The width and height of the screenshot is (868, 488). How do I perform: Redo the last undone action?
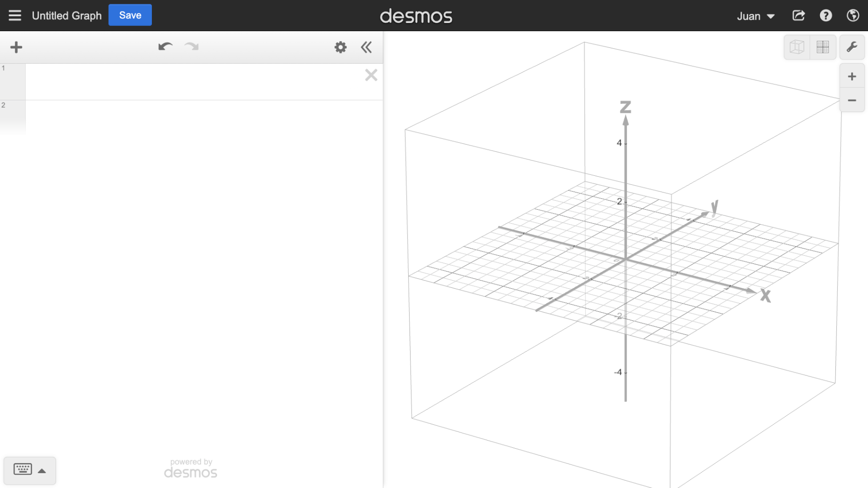pyautogui.click(x=192, y=47)
